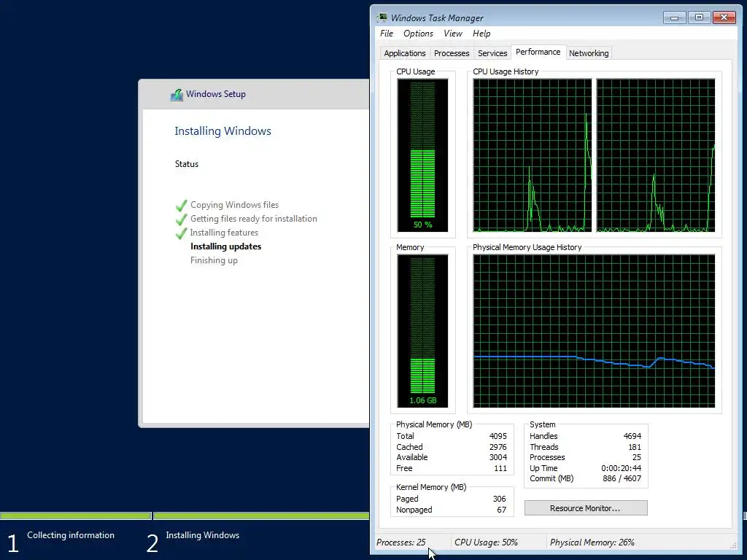The height and width of the screenshot is (560, 747).
Task: Click the Free memory value 111
Action: point(500,469)
